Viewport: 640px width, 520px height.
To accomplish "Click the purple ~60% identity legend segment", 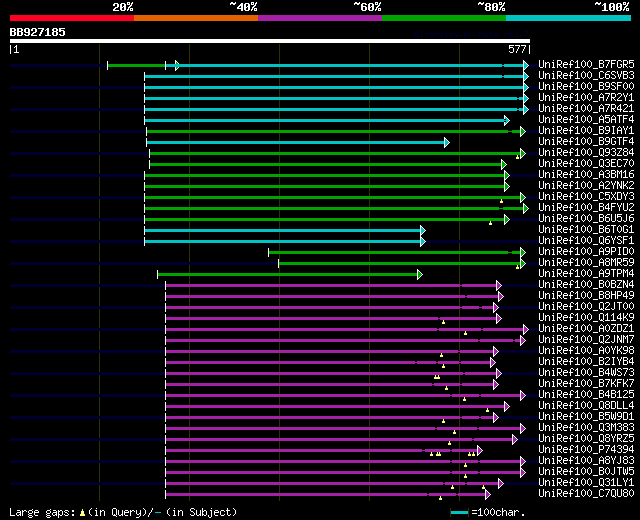I will tap(320, 18).
